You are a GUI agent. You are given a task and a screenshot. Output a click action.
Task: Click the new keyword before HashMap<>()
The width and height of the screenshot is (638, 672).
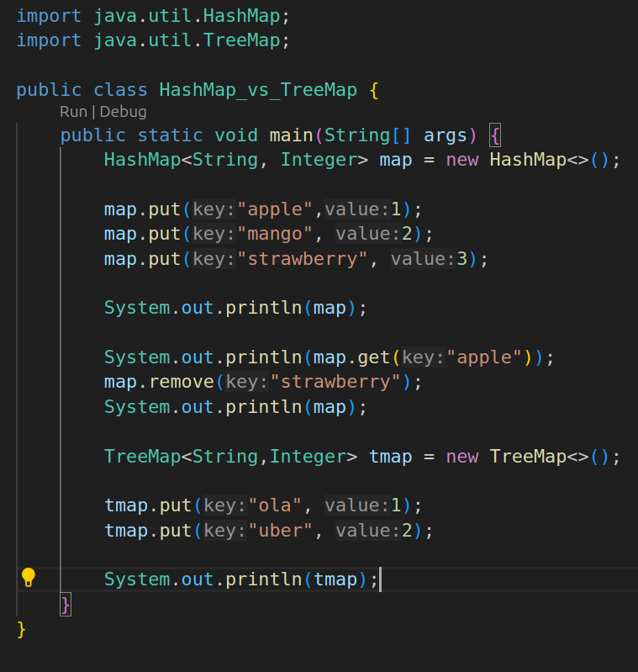462,160
